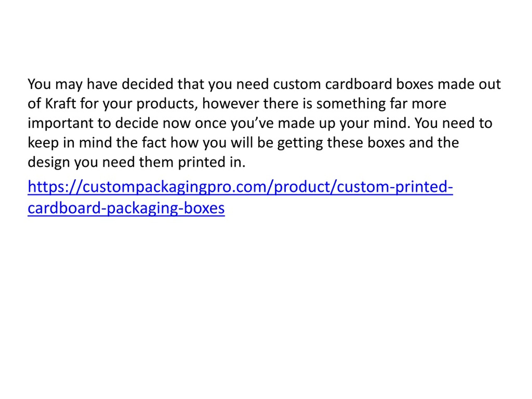This screenshot has height=399, width=532.
Task: Open the custompackagingpro.com product hyperlink
Action: pyautogui.click(x=240, y=197)
